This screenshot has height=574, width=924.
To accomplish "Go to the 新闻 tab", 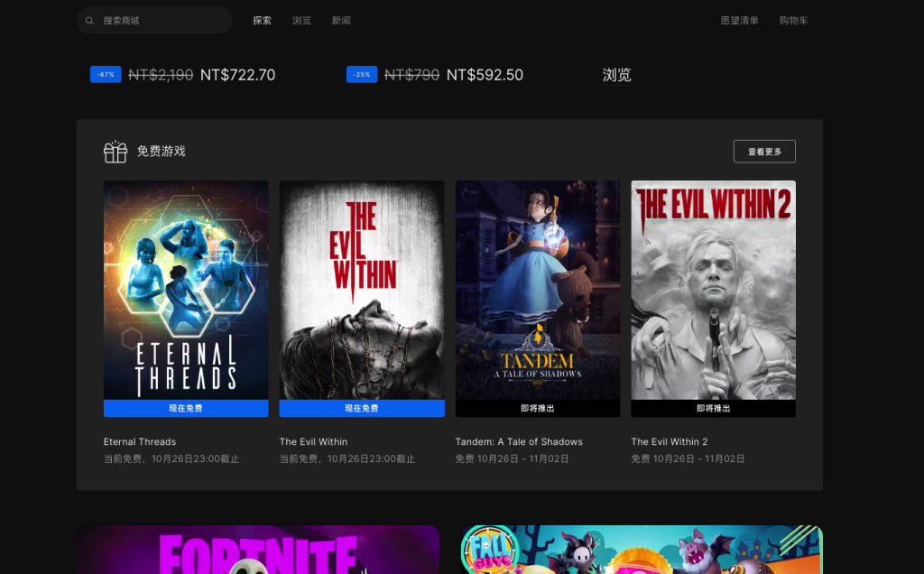I will [x=341, y=21].
